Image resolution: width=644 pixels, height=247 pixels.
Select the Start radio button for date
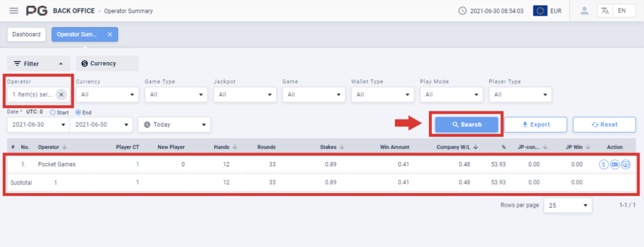point(53,113)
